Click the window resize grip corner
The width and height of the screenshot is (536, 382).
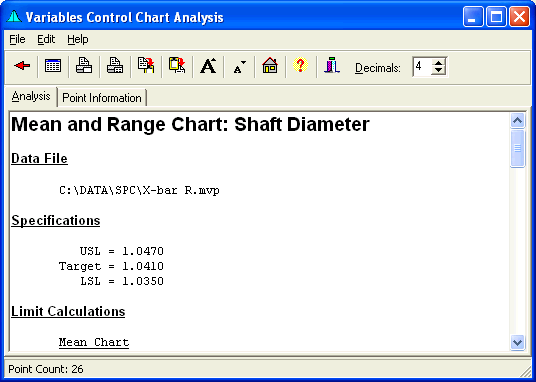coord(525,371)
